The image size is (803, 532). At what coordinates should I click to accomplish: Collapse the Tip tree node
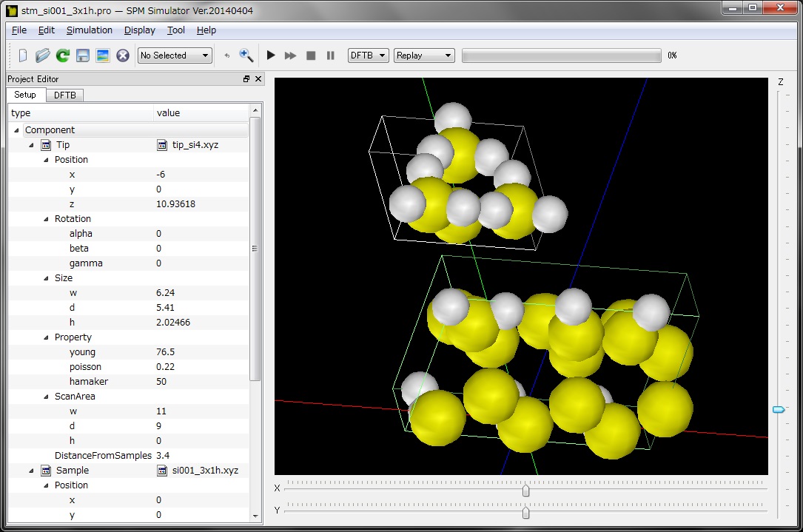(31, 145)
